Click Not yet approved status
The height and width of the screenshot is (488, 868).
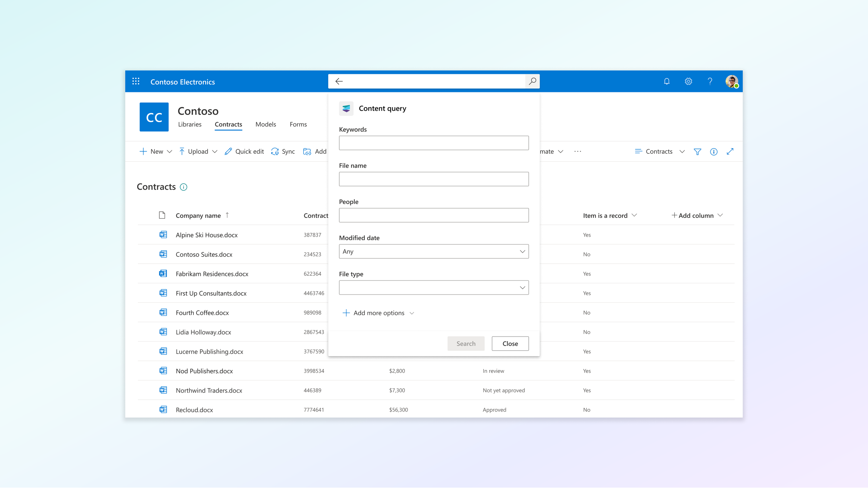(504, 390)
